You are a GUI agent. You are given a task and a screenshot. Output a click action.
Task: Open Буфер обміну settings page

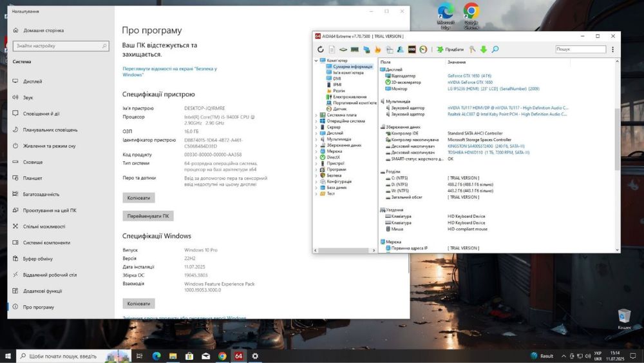coord(37,259)
